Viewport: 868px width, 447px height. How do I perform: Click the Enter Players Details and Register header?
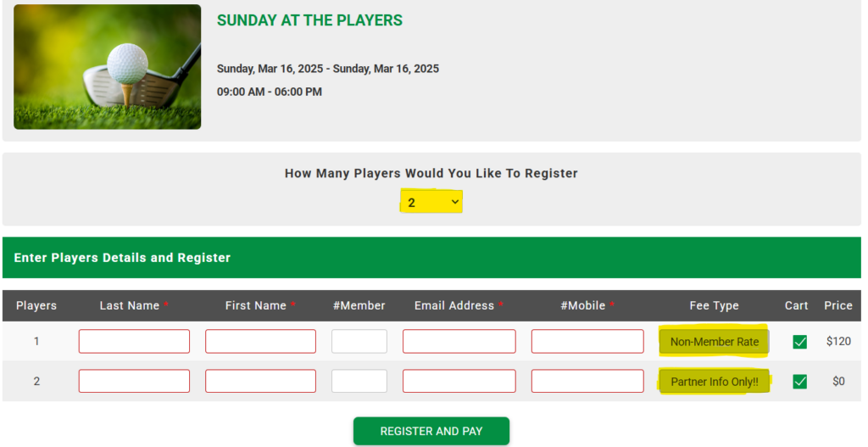pos(122,258)
